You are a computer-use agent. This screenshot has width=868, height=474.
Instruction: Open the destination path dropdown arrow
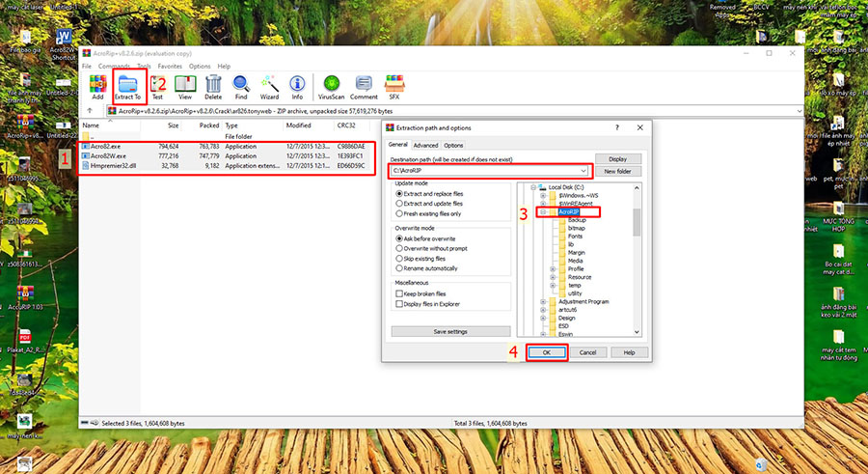pos(583,171)
